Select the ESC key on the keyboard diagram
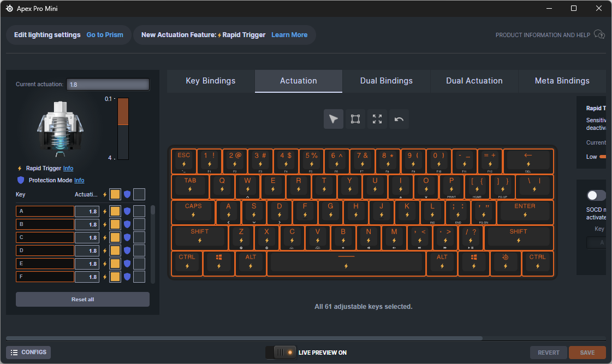 tap(184, 161)
